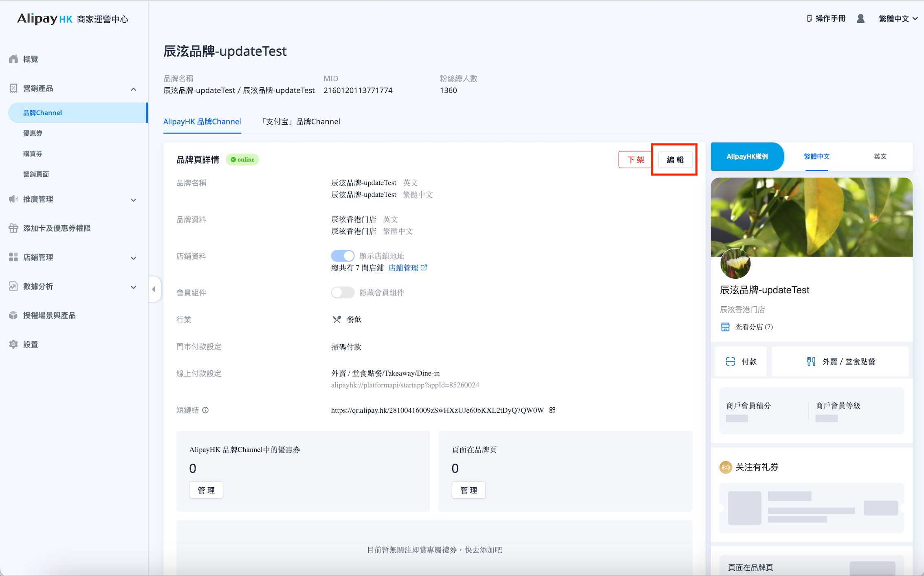Expand the 數據分析 sidebar section
924x576 pixels.
[133, 287]
